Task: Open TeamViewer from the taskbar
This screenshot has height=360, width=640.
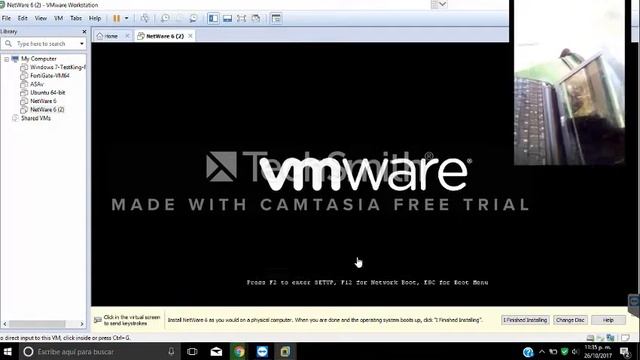Action: coord(262,352)
